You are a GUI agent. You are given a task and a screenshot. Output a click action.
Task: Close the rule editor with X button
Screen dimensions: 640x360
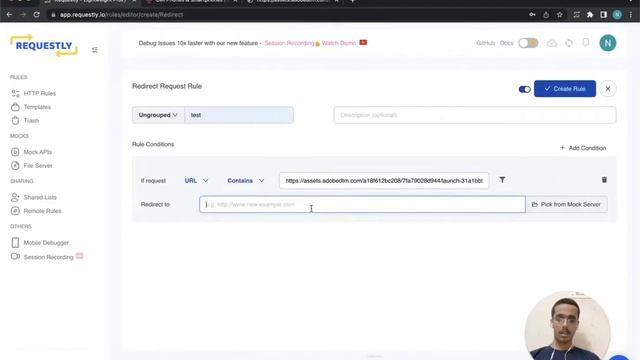608,89
